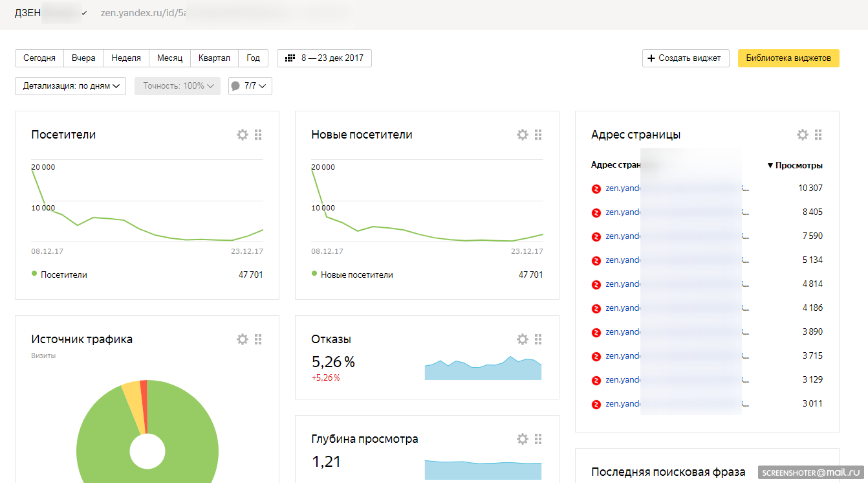This screenshot has height=483, width=868.
Task: Open the zen.yandex link with 8 405 views
Action: click(677, 212)
